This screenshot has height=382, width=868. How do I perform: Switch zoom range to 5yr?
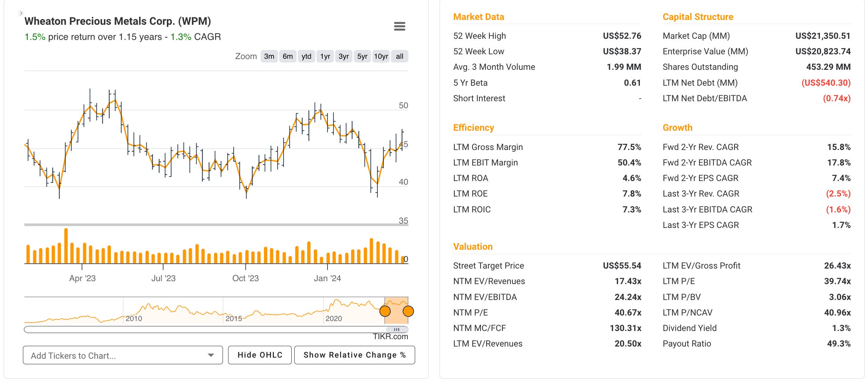tap(362, 56)
